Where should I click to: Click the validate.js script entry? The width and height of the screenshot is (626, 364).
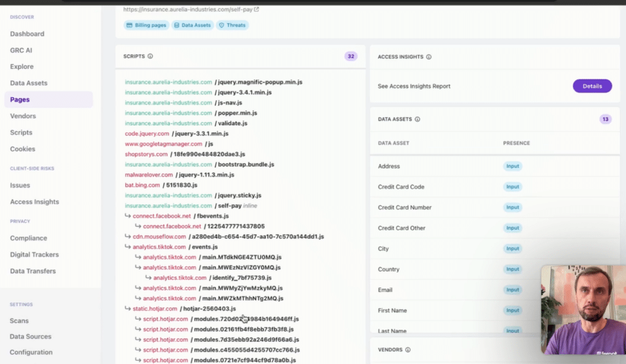[x=186, y=123]
